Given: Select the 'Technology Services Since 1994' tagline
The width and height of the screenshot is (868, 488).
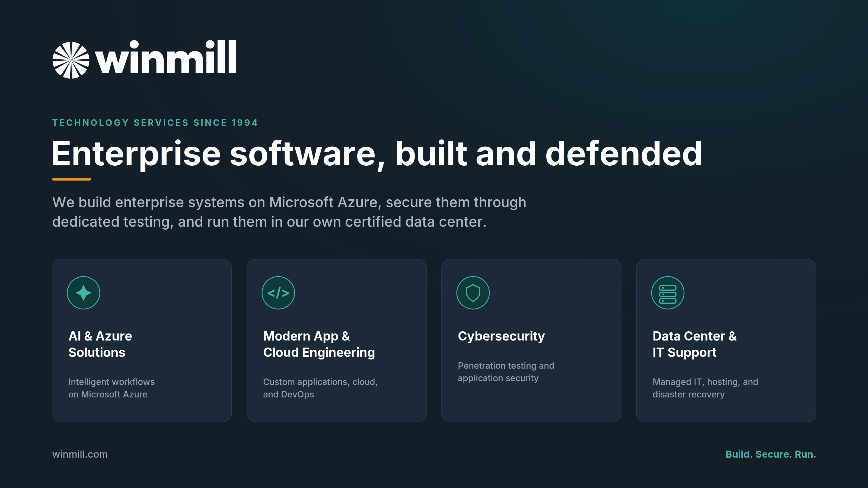Looking at the screenshot, I should click(x=155, y=123).
